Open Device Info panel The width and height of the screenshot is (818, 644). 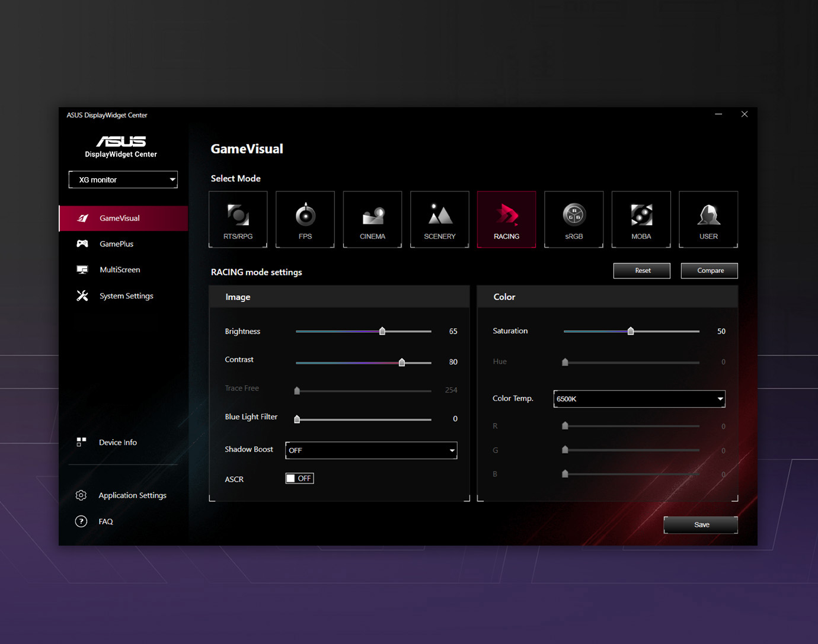(x=117, y=442)
